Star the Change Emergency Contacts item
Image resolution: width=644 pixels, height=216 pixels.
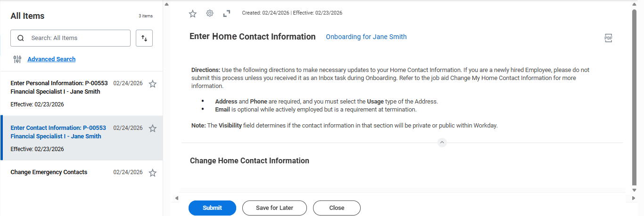click(152, 173)
